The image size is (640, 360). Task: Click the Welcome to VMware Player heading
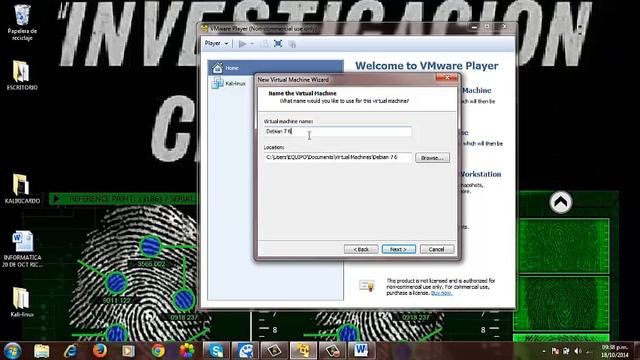coord(427,66)
